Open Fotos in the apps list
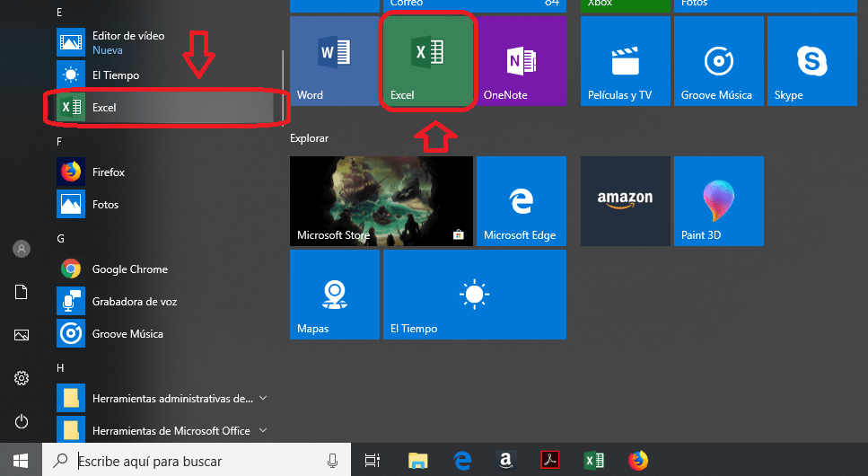Screen dimensions: 868x476 coord(165,205)
